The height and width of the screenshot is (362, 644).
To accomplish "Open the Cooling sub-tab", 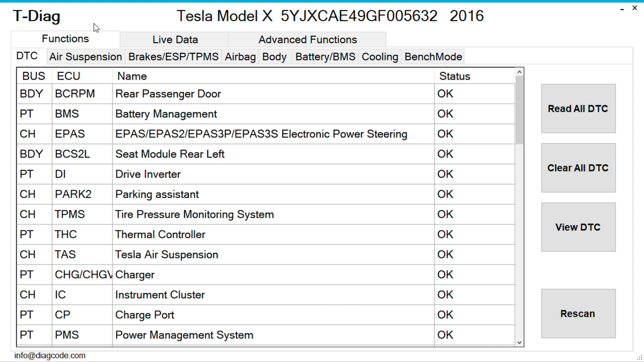I will pos(380,57).
